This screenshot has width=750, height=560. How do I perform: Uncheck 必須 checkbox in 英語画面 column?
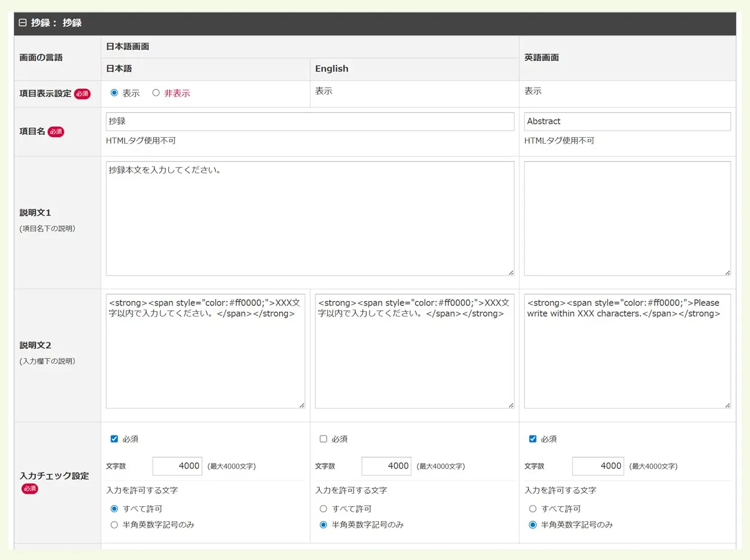pyautogui.click(x=533, y=439)
